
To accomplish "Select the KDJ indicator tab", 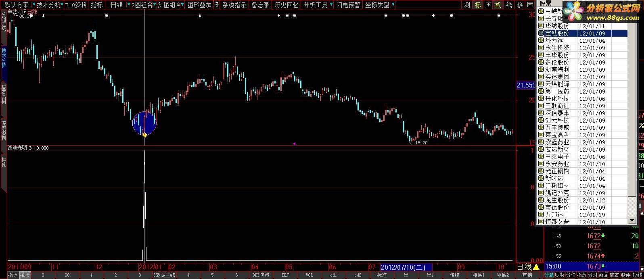I will click(x=285, y=275).
